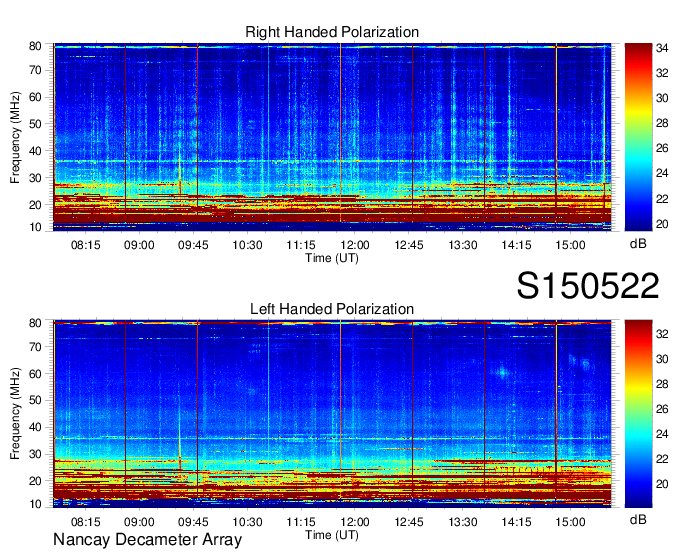This screenshot has height=552, width=680.
Task: Click the 15:00 time tick of the Right Handed plot
Action: (570, 245)
